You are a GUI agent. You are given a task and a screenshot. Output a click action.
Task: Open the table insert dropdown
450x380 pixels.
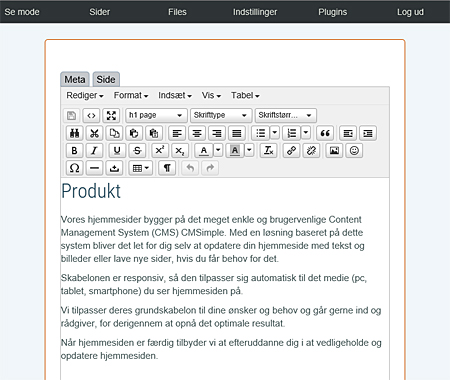pyautogui.click(x=141, y=168)
